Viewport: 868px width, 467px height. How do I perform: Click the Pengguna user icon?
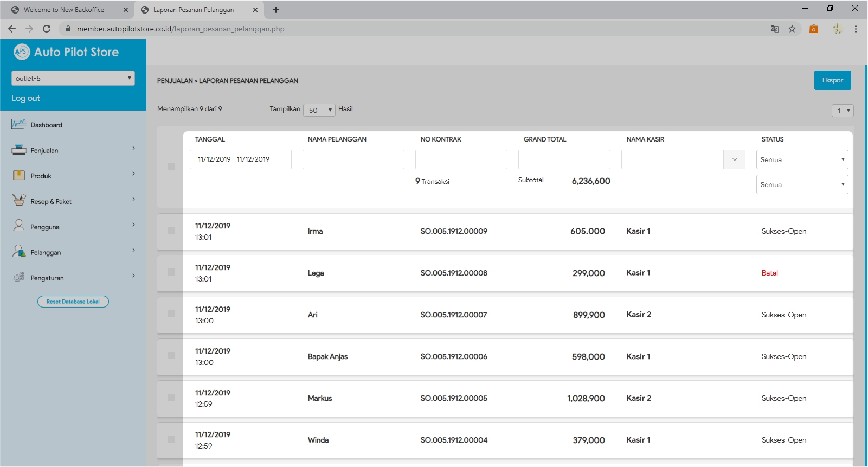coord(18,226)
